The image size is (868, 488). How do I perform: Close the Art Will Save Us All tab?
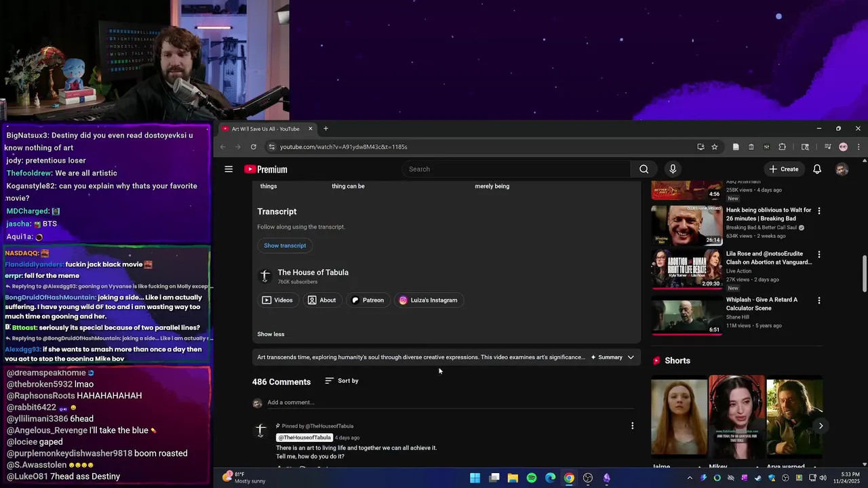(311, 129)
